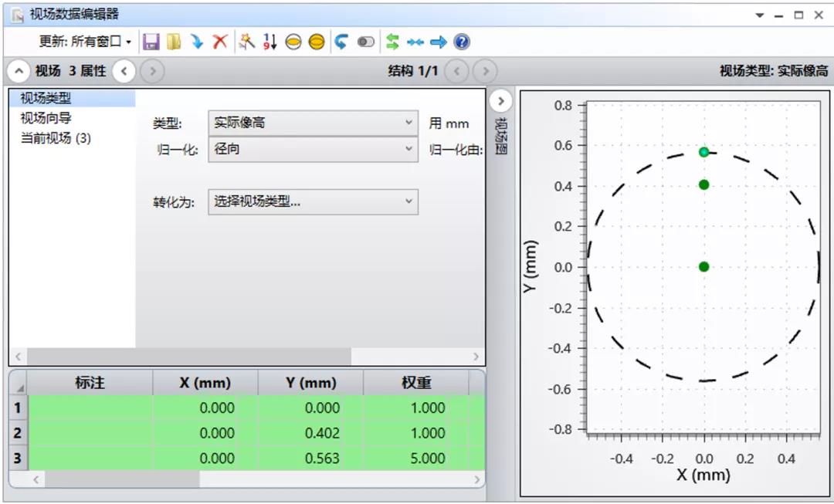The image size is (834, 504).
Task: Click the highlighted field point near Y 0.563
Action: (703, 152)
